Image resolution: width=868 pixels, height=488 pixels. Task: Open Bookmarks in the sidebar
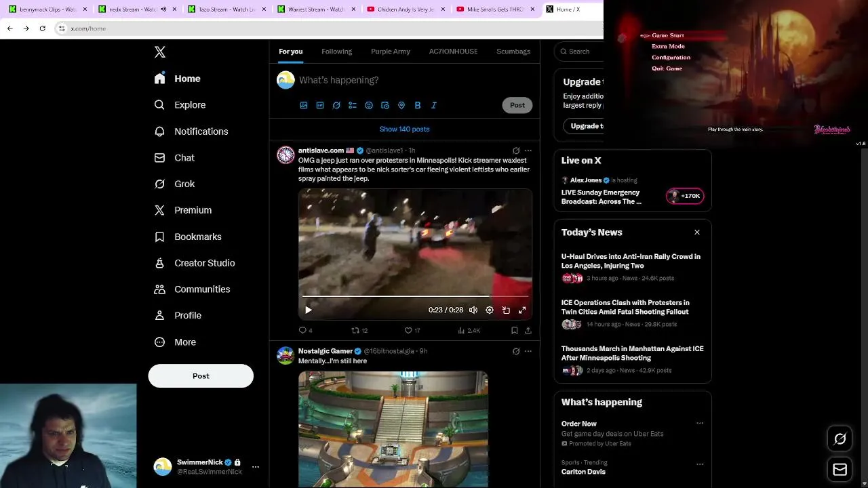(188, 237)
